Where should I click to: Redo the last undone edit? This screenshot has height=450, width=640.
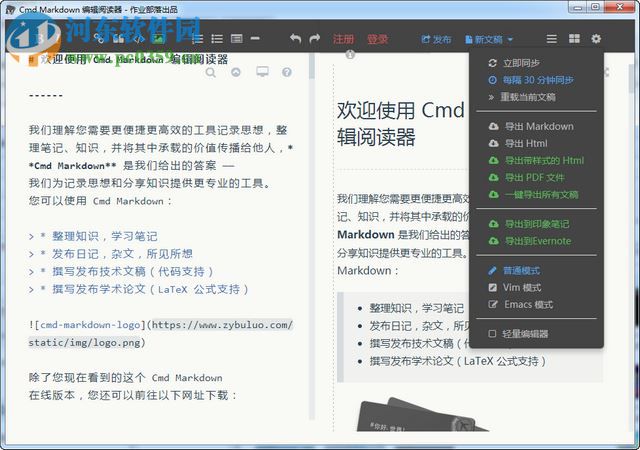click(315, 39)
